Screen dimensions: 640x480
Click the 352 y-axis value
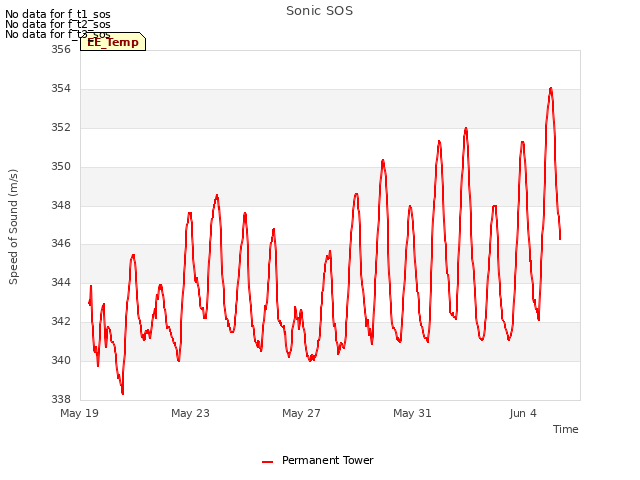pos(61,127)
